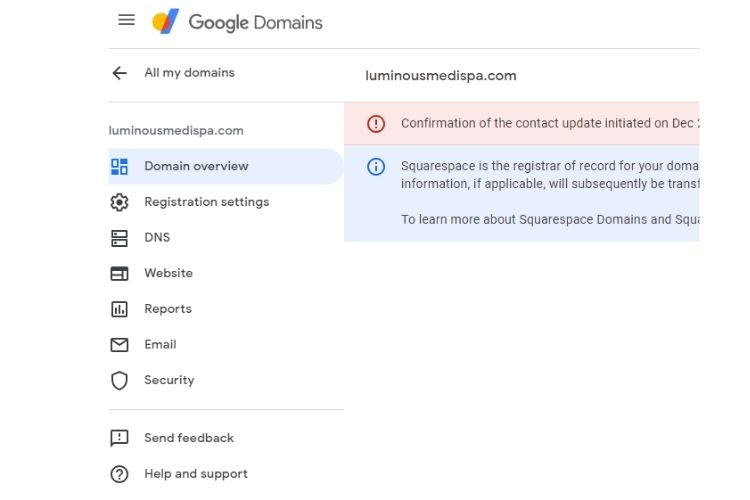Image resolution: width=750 pixels, height=500 pixels.
Task: Click the Help and support question icon
Action: [120, 474]
